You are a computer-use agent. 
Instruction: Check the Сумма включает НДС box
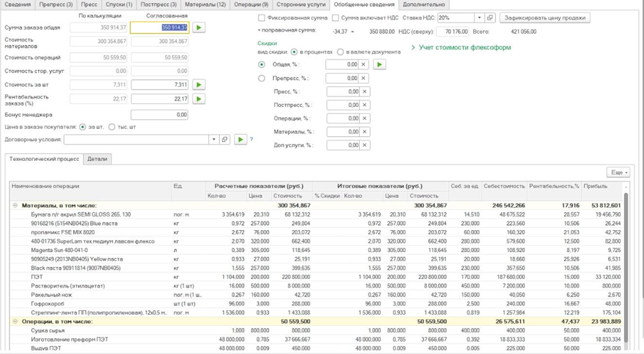click(336, 18)
